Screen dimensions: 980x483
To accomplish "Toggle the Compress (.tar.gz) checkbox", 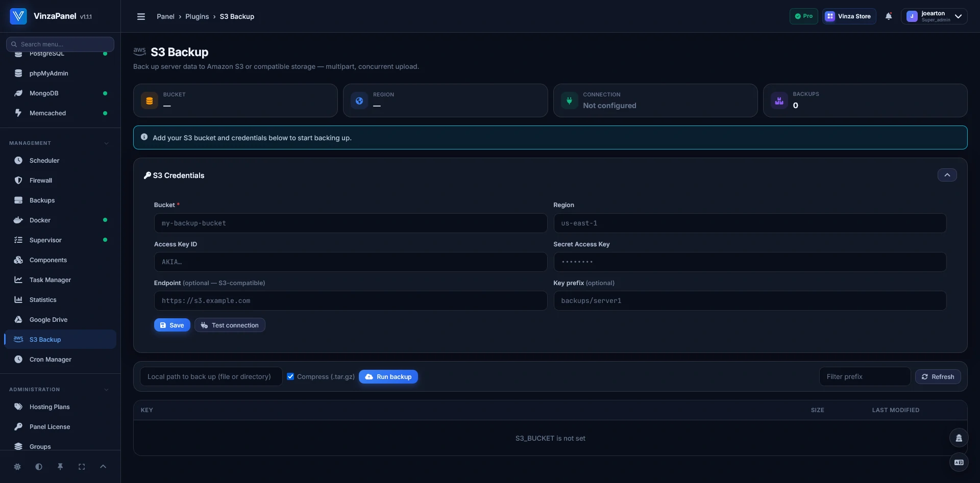I will click(x=290, y=376).
